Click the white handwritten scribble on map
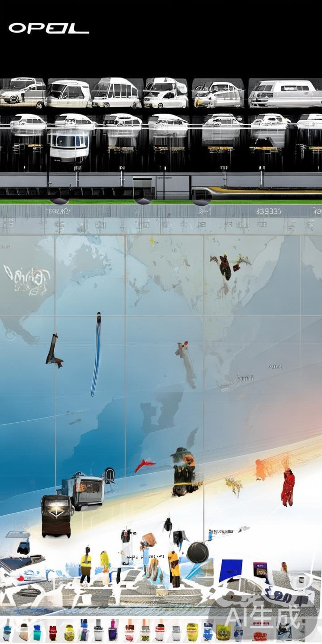Image resolution: width=322 pixels, height=644 pixels. (26, 280)
